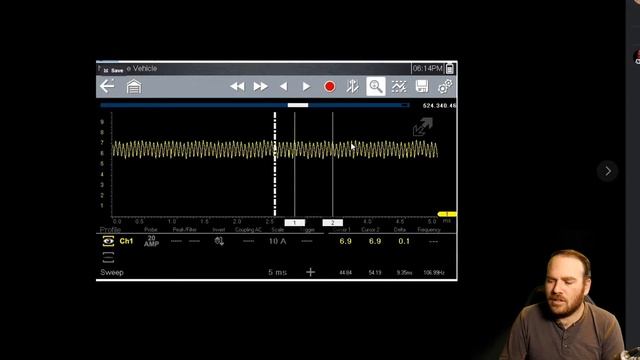Click the Cursor 1 value 6.9
The width and height of the screenshot is (640, 360).
coord(345,241)
